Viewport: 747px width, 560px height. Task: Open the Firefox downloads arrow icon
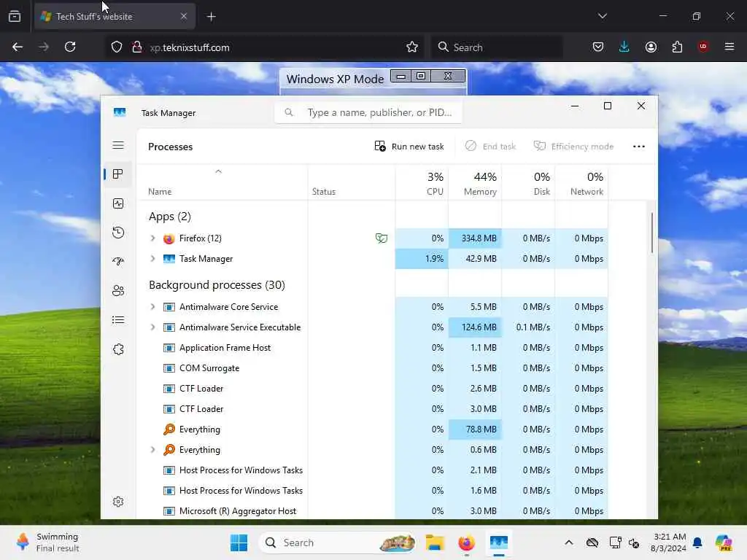point(624,47)
